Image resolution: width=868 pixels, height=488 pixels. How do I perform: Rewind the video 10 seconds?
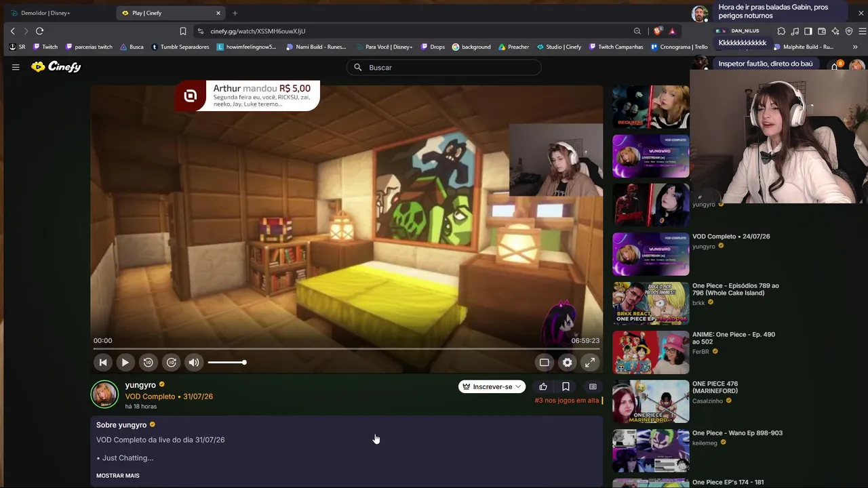click(x=149, y=363)
